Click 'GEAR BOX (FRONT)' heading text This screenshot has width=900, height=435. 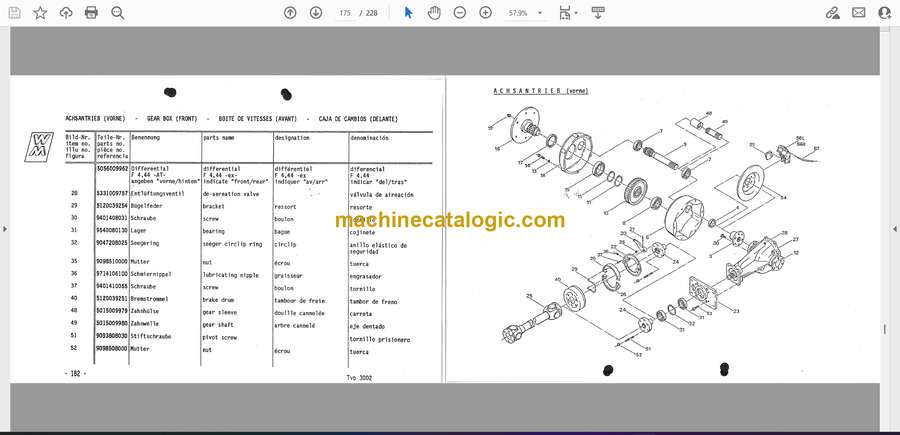(x=172, y=119)
